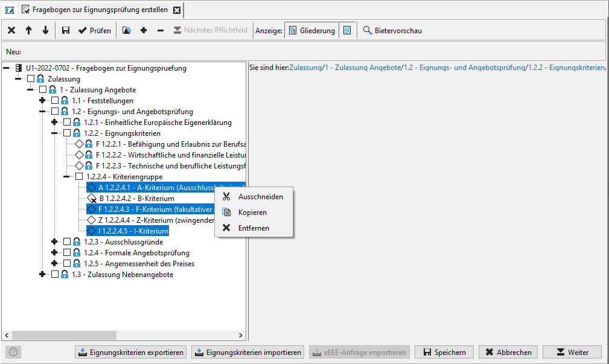Click Eignungskriterien exportieren button
The width and height of the screenshot is (609, 364).
(130, 353)
